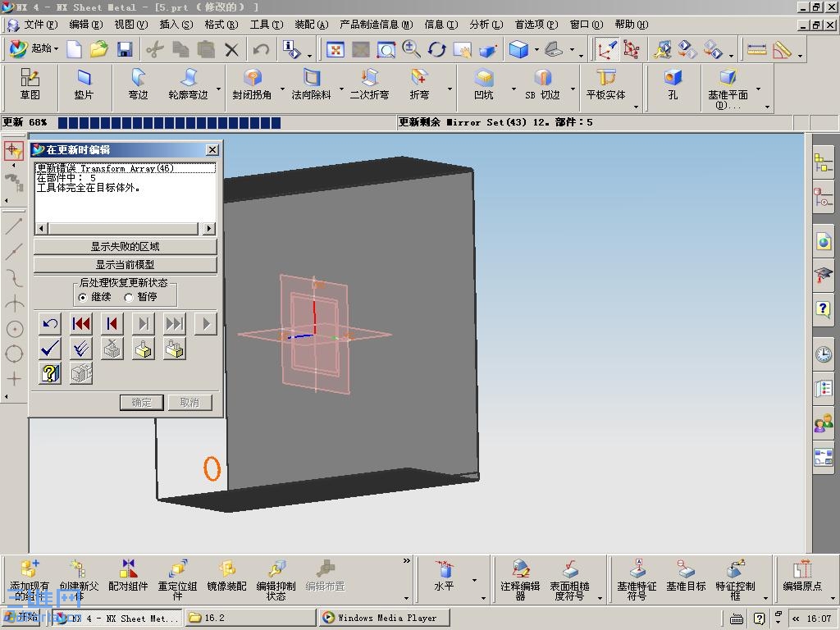The height and width of the screenshot is (630, 840).
Task: Select the 弯边 flange tool
Action: tap(138, 84)
